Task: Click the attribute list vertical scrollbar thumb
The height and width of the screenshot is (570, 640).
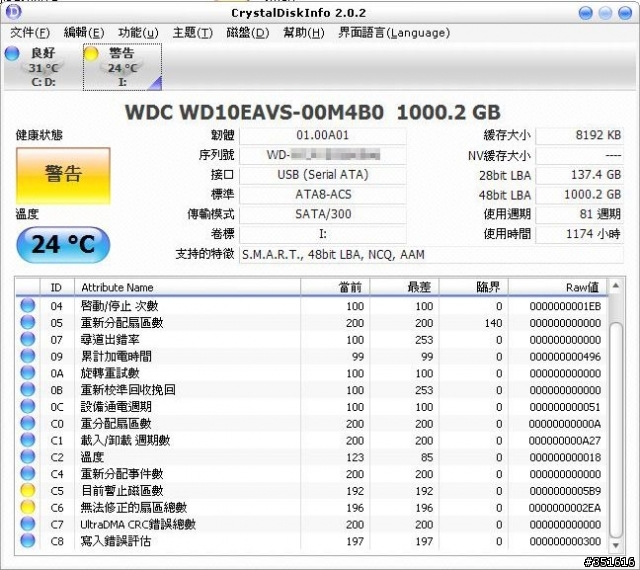Action: click(616, 430)
